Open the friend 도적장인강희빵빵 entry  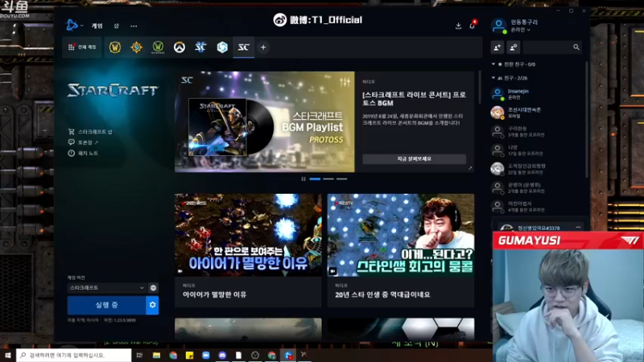click(x=536, y=169)
